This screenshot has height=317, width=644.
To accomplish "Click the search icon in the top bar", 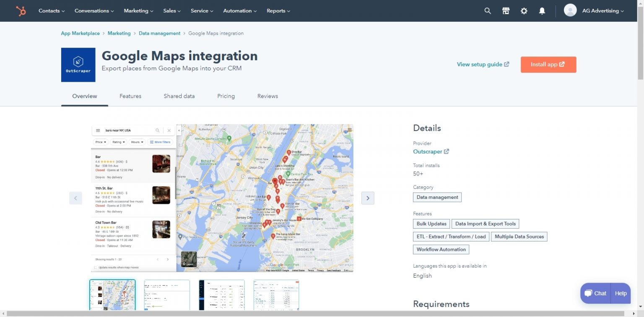I will 487,11.
